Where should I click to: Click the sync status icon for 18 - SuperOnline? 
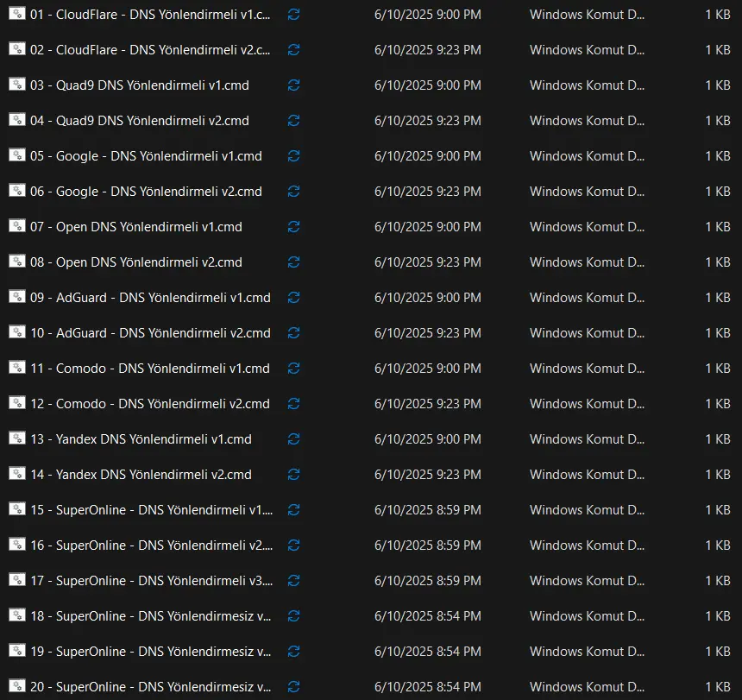(294, 615)
